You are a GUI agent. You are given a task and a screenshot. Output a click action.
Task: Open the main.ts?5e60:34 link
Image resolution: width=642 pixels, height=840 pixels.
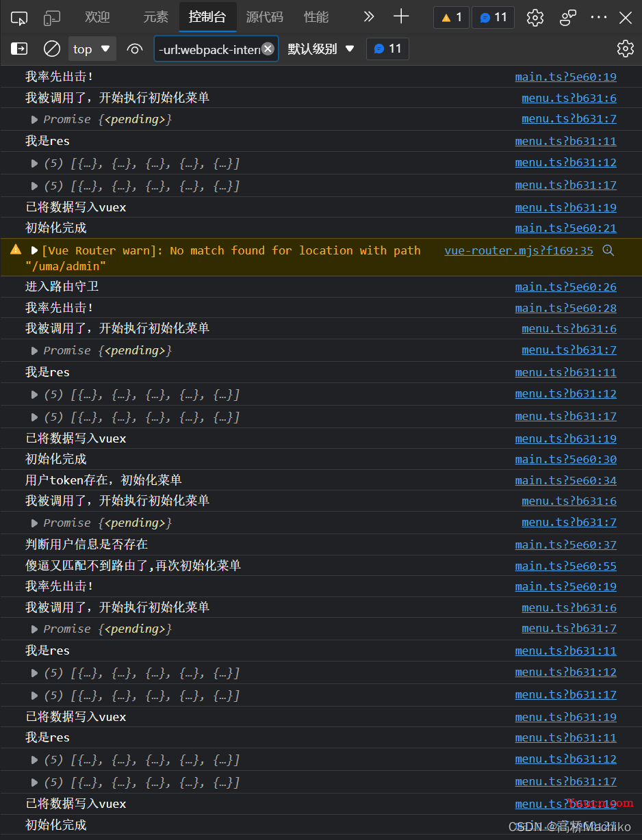565,480
